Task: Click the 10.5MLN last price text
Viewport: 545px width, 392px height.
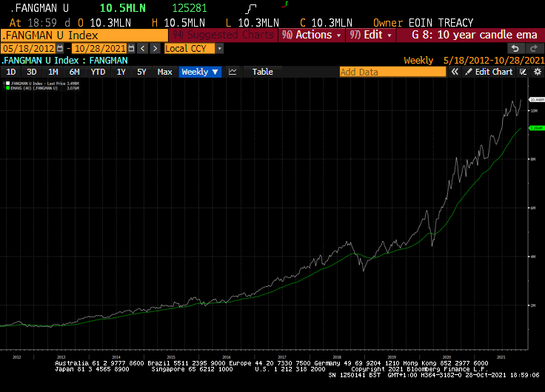Action: (123, 8)
